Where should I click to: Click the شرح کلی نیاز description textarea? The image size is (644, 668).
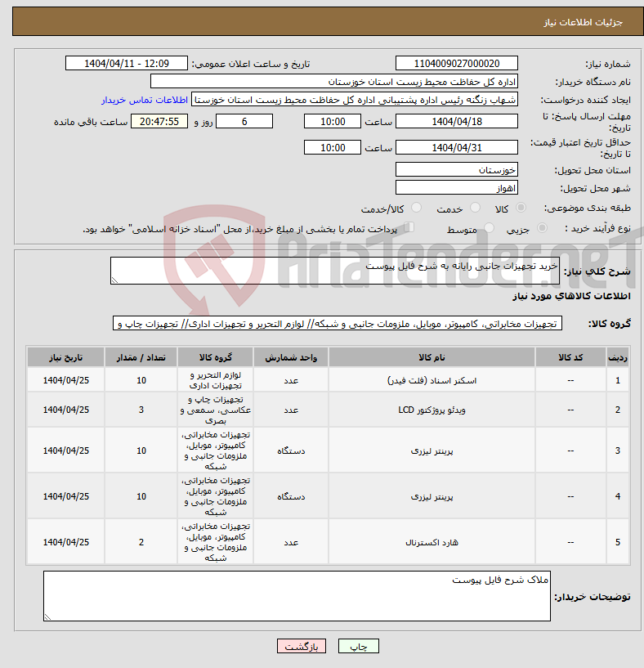335,271
